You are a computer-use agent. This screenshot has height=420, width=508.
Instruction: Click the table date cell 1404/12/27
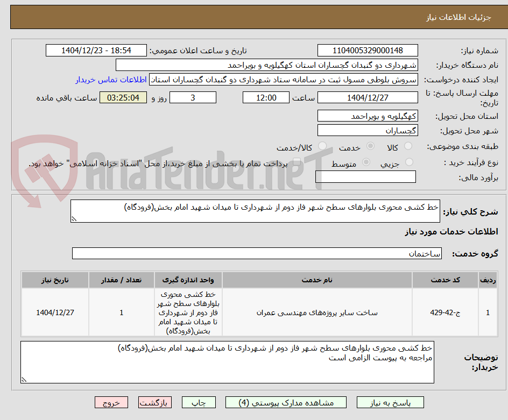tap(55, 312)
